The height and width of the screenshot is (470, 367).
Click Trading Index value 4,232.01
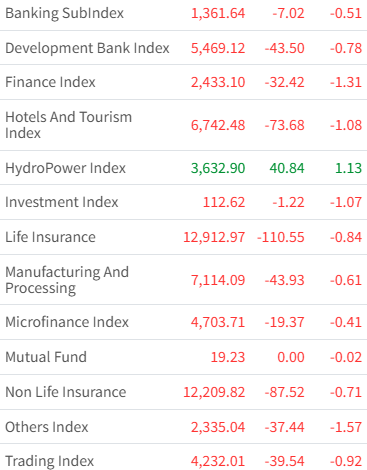tap(218, 461)
